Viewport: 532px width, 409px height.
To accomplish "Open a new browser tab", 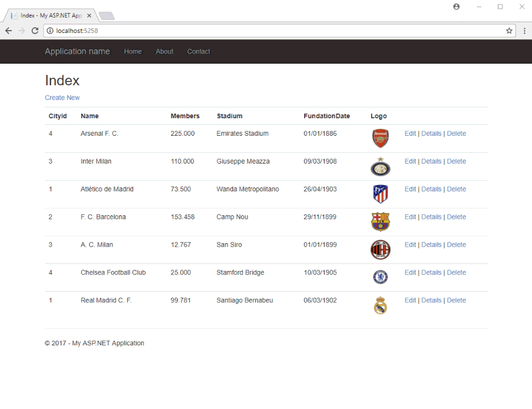I will coord(106,15).
